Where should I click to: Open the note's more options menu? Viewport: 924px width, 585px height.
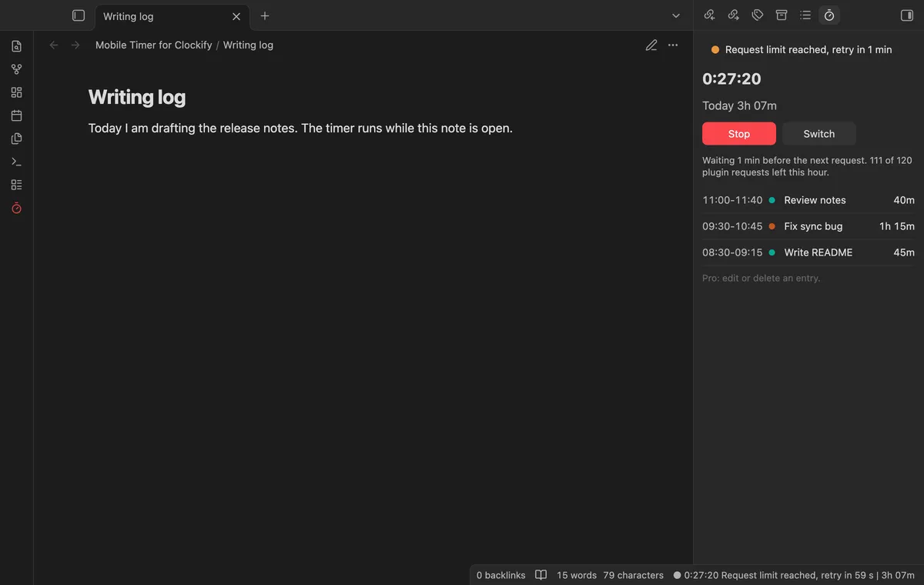(x=673, y=45)
